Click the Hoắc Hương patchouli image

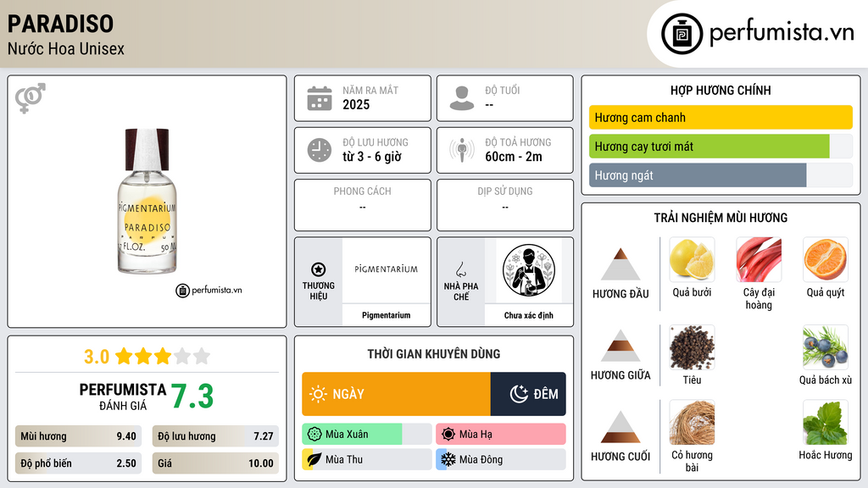(x=826, y=423)
